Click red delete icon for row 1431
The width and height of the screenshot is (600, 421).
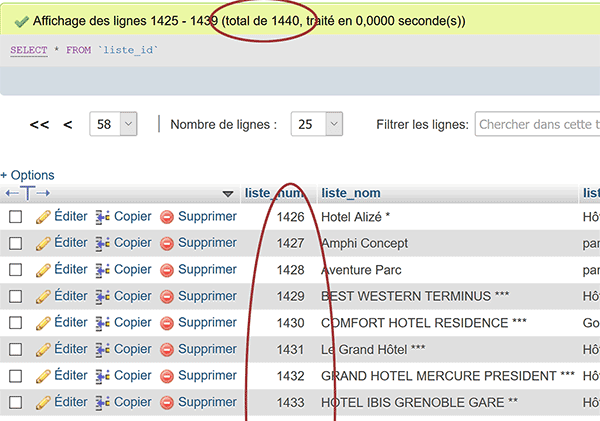point(167,350)
